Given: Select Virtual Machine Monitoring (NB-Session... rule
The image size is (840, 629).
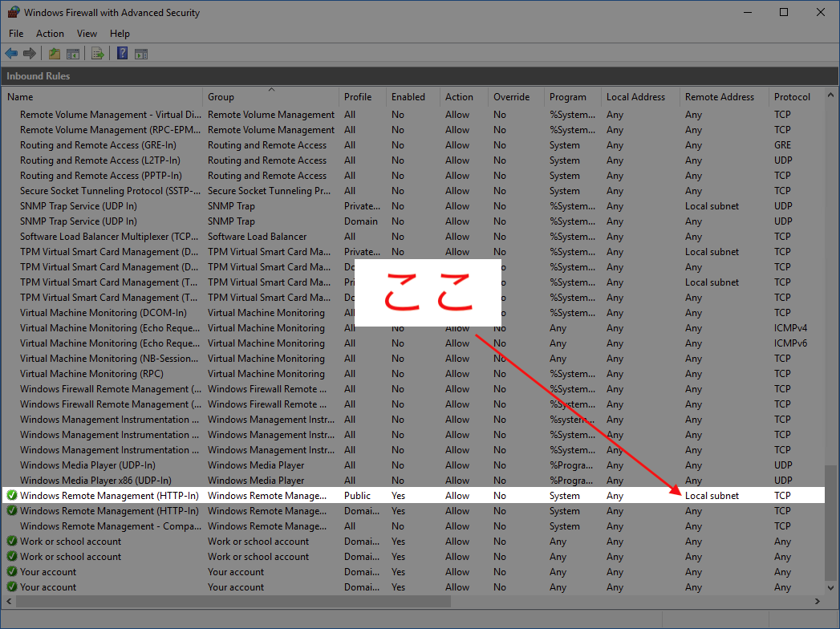Looking at the screenshot, I should click(x=412, y=359).
